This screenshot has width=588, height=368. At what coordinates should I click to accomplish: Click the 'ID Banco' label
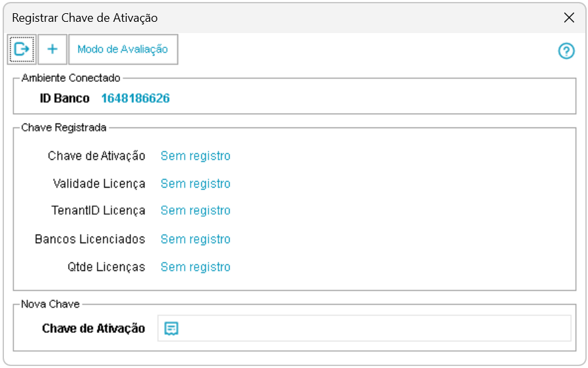[x=65, y=98]
